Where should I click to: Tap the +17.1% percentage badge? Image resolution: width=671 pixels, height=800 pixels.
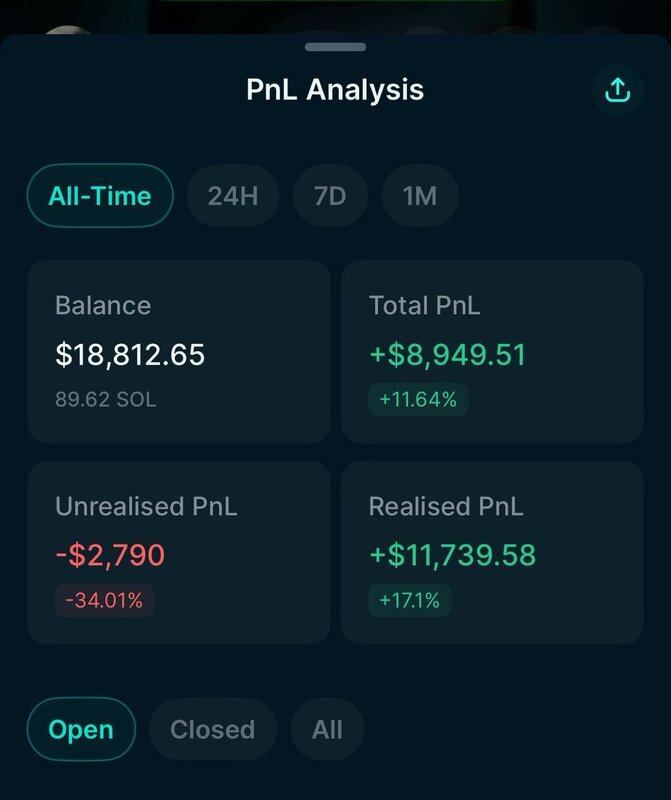(409, 601)
